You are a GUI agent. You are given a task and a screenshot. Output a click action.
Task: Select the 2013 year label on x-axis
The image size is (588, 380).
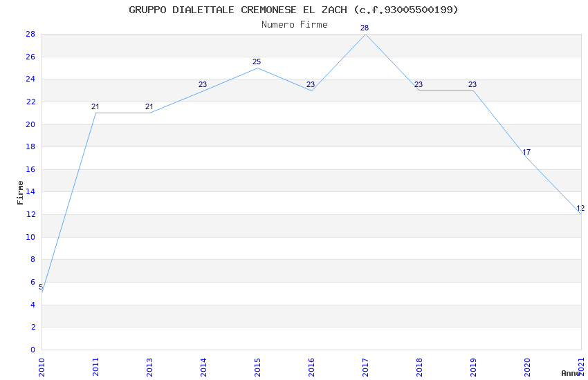pos(149,368)
